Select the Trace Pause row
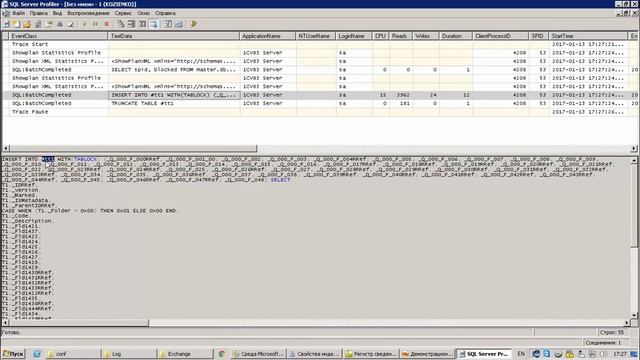 pyautogui.click(x=320, y=112)
